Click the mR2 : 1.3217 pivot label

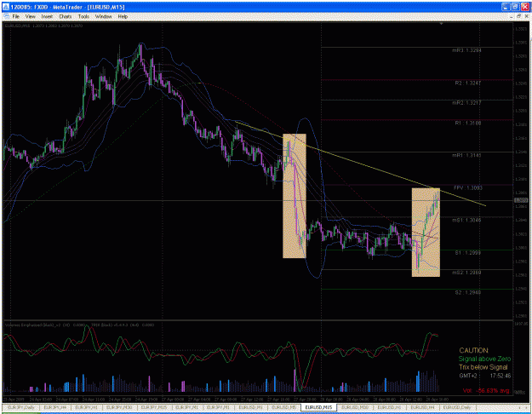pos(466,102)
